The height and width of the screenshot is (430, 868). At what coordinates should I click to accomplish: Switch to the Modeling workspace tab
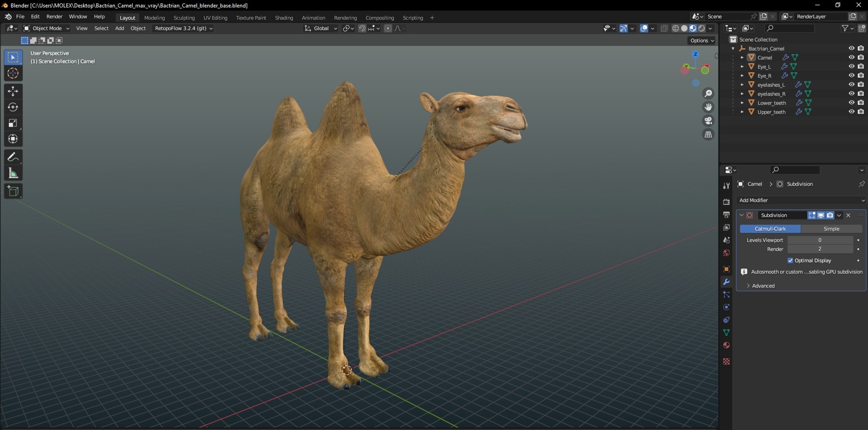[x=155, y=18]
